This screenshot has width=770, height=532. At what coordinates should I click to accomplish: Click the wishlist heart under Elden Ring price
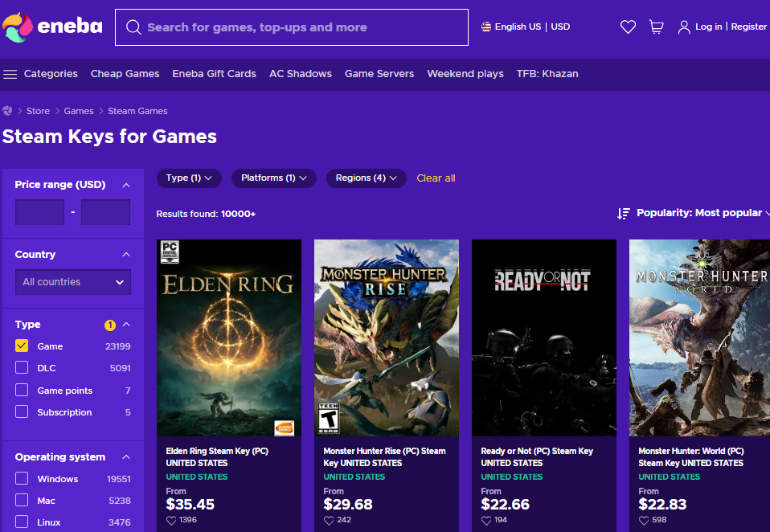[170, 520]
